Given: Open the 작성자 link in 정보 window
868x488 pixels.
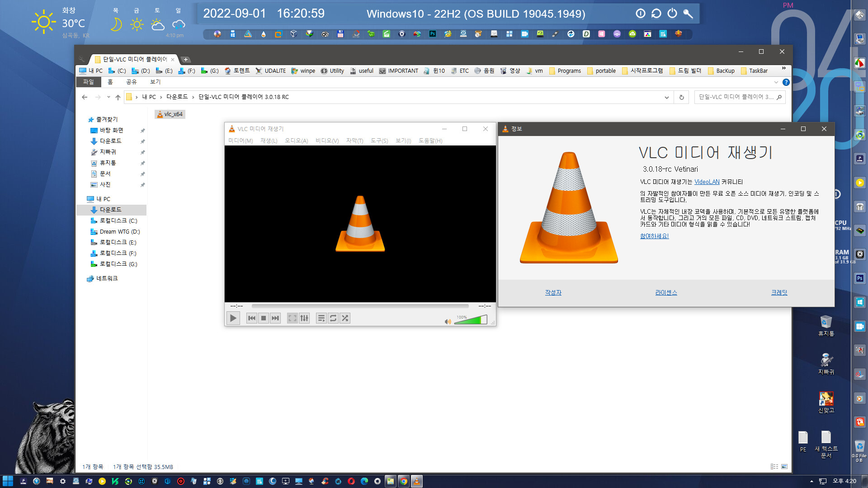Looking at the screenshot, I should [553, 292].
